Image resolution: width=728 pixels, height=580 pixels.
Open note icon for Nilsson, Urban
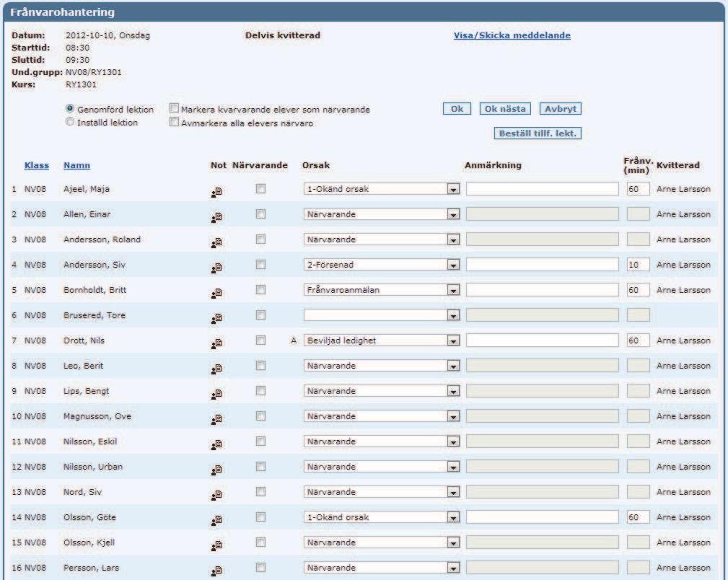click(216, 470)
